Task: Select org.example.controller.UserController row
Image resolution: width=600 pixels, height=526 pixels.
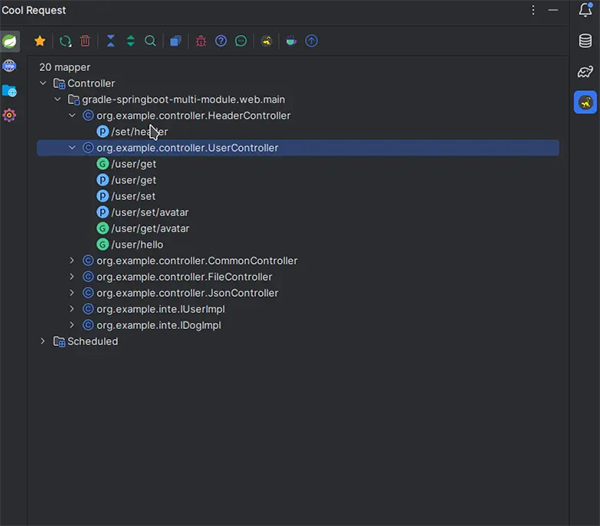Action: click(298, 148)
